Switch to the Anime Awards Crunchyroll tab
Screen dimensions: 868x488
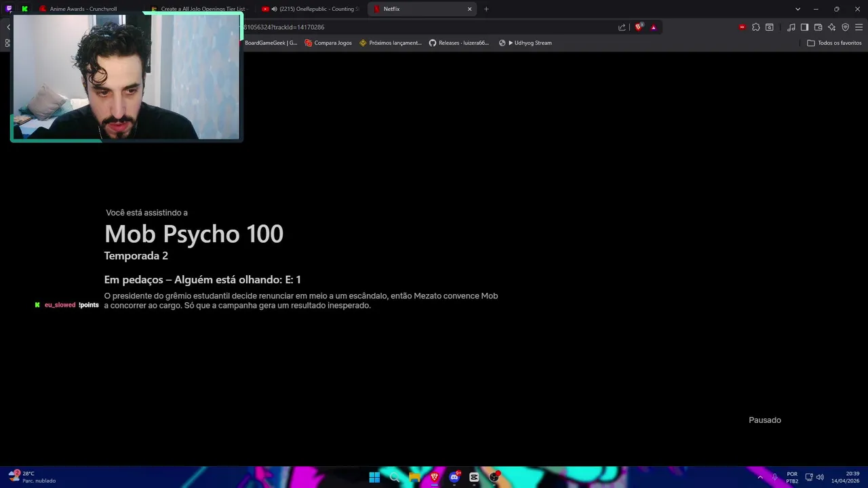(83, 9)
